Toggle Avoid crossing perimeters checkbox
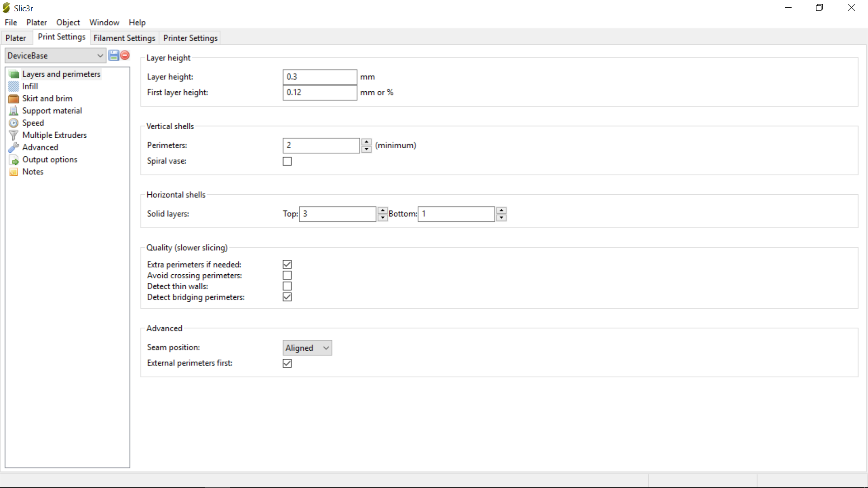Image resolution: width=868 pixels, height=488 pixels. point(287,275)
